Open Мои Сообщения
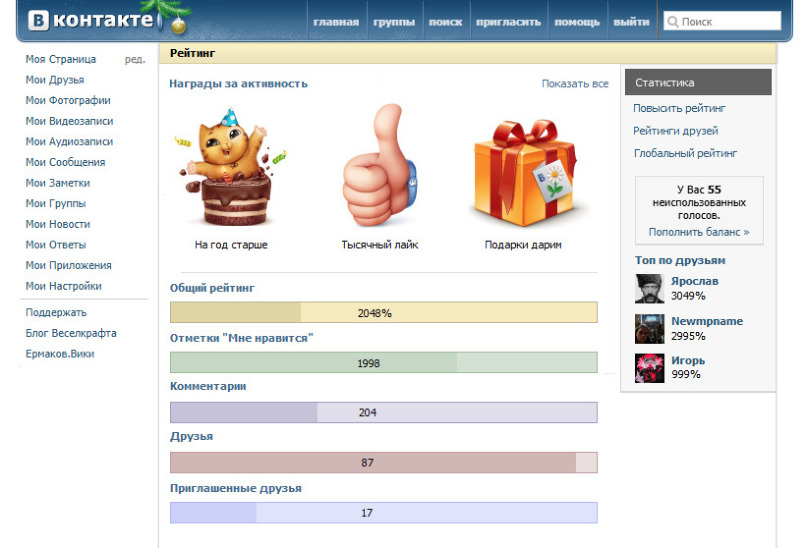Image resolution: width=807 pixels, height=548 pixels. [x=65, y=162]
